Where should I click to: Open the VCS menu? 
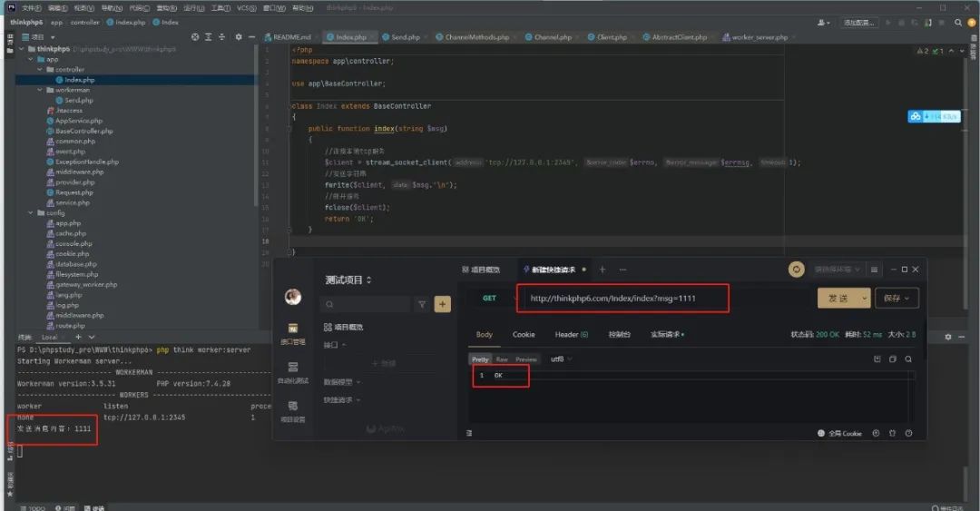[246, 8]
